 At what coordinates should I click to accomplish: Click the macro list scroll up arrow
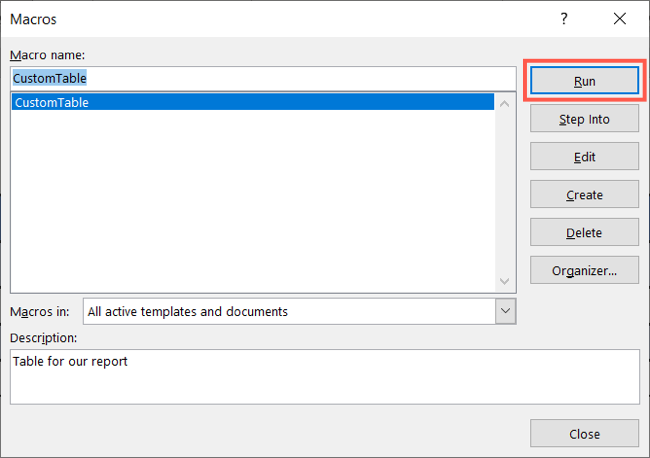[504, 104]
